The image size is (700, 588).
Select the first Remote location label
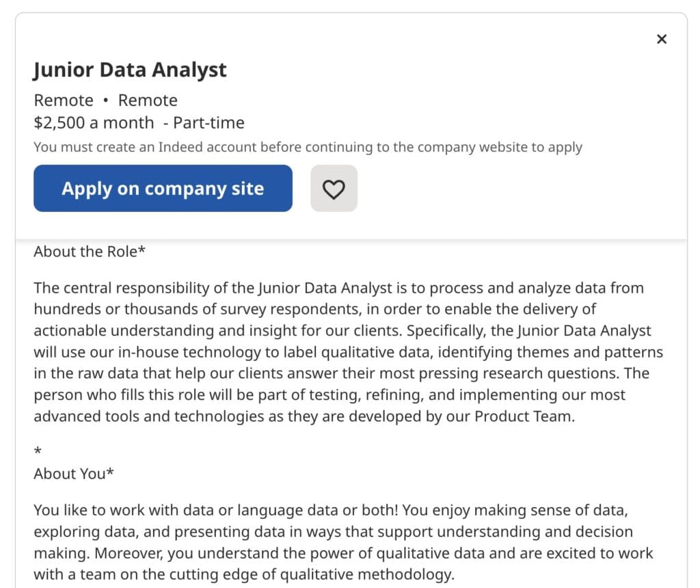pyautogui.click(x=64, y=100)
